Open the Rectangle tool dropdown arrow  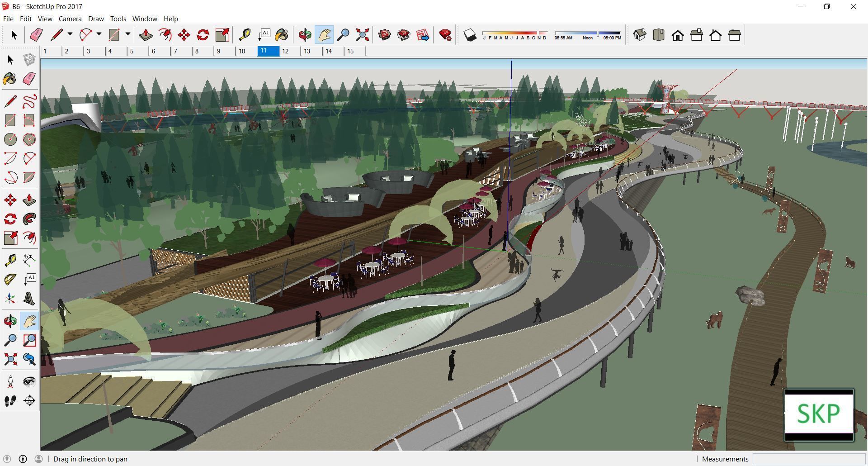tap(128, 34)
